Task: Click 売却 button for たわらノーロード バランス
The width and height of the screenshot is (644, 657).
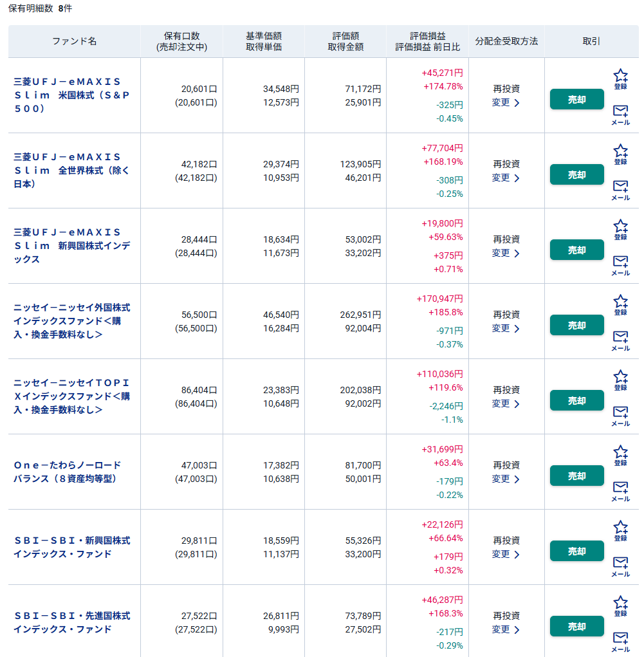Action: pos(576,476)
